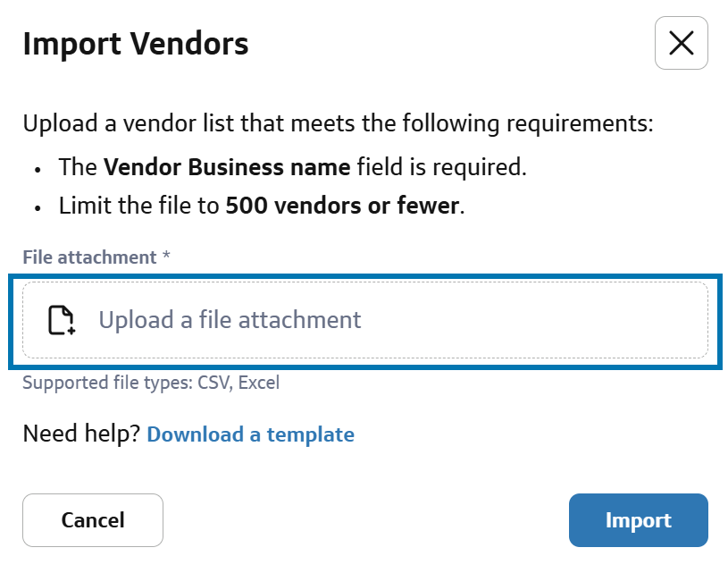Click the "Need help?" text
The image size is (728, 573).
pyautogui.click(x=80, y=434)
